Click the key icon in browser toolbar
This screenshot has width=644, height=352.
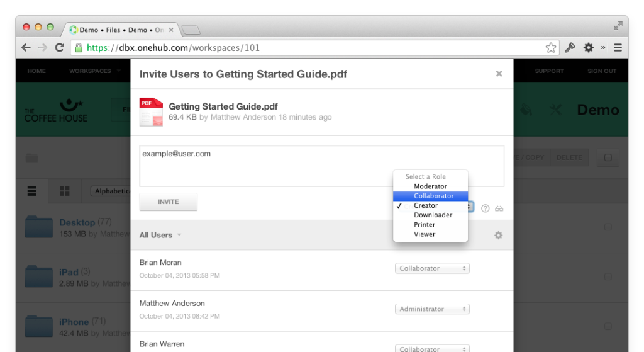570,48
